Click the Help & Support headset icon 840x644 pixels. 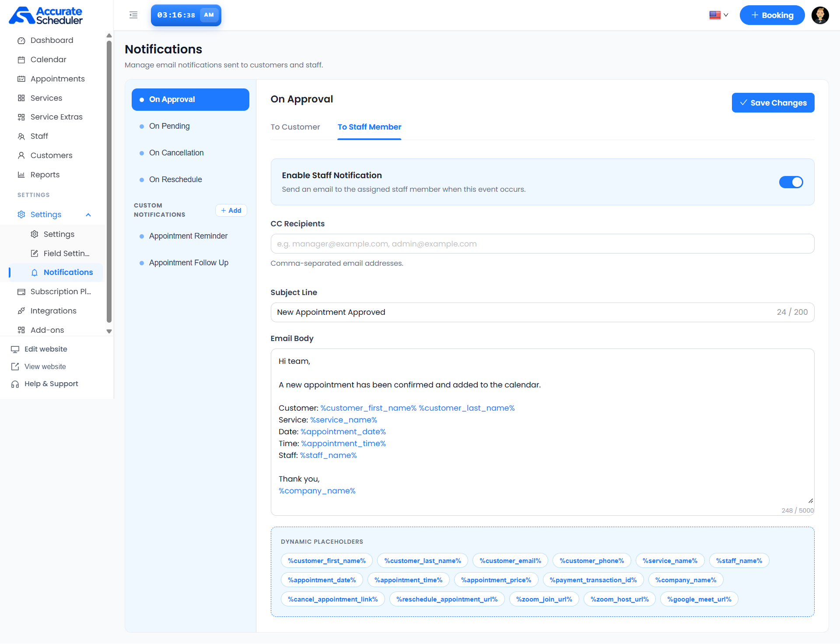coord(15,384)
